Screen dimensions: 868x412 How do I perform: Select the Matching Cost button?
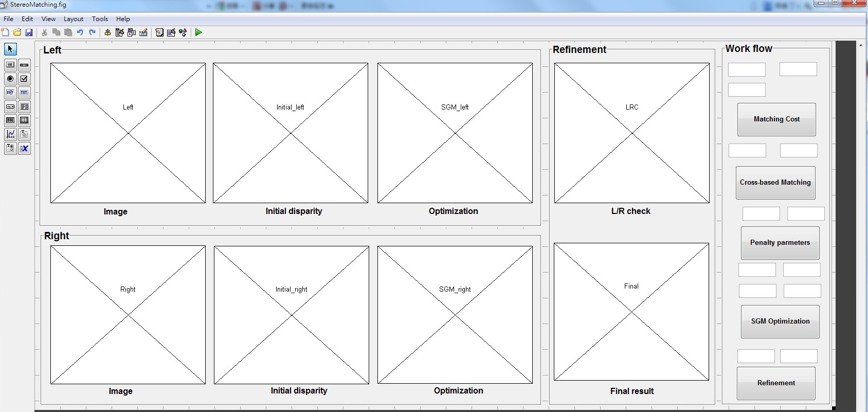click(776, 119)
